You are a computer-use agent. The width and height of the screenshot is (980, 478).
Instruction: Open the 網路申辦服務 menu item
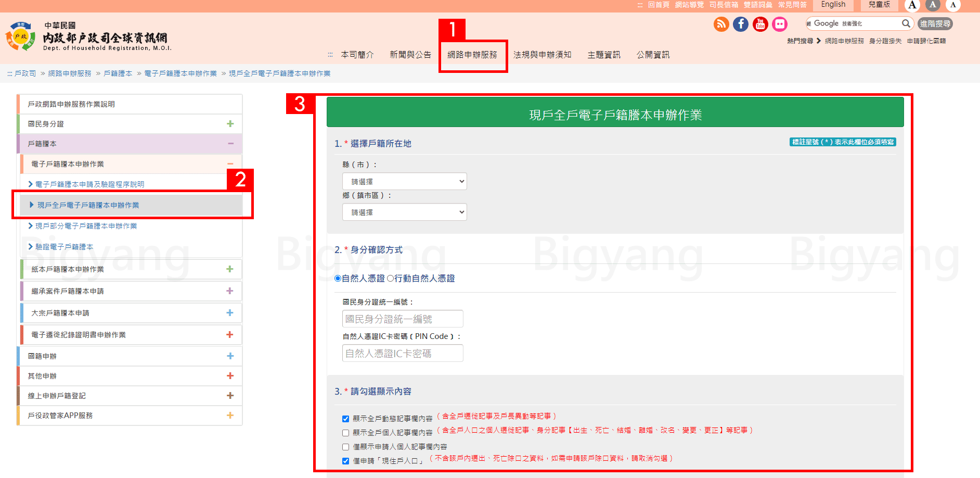[472, 55]
